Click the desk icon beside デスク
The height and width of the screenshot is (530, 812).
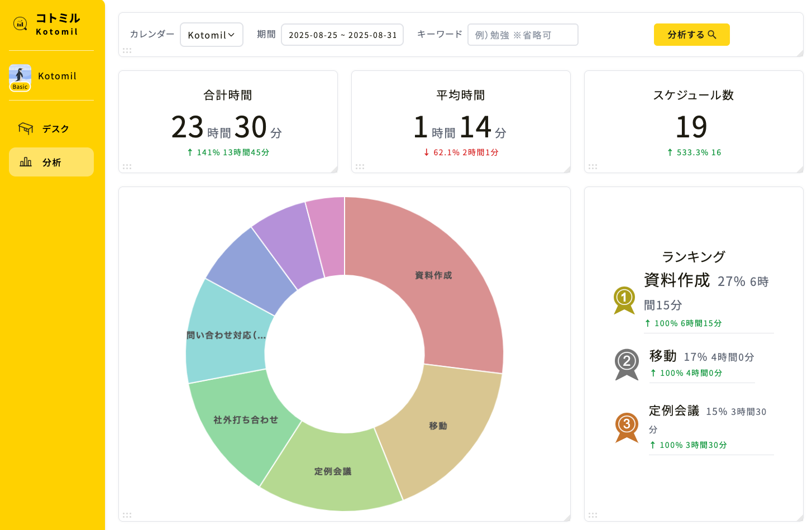(x=26, y=128)
